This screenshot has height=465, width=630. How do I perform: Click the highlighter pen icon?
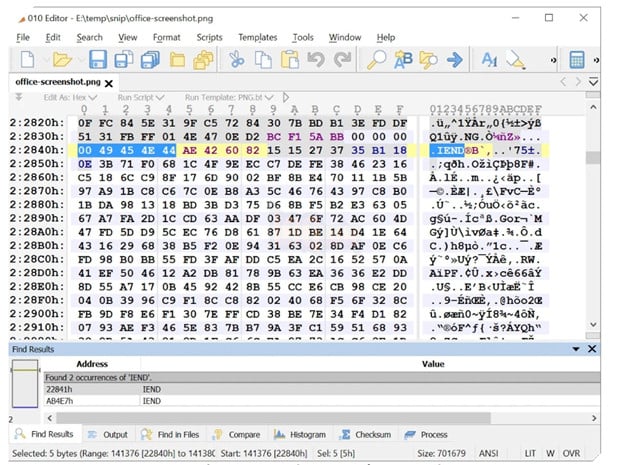tap(515, 60)
